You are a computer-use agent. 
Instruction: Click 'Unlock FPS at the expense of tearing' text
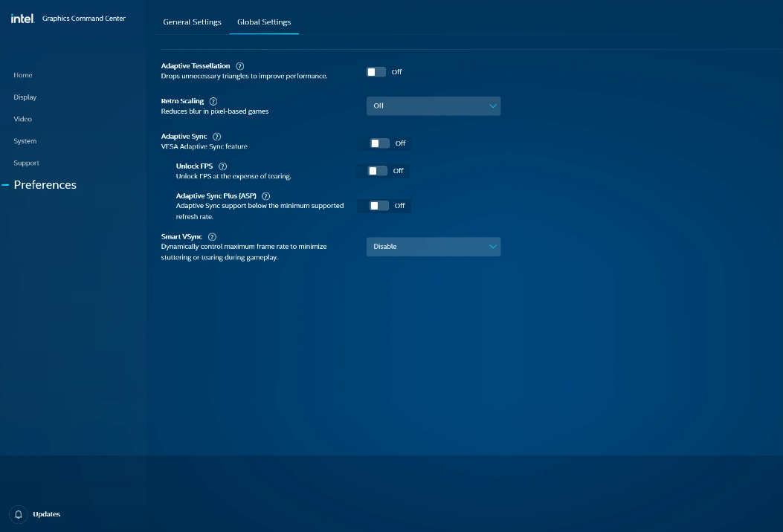233,176
